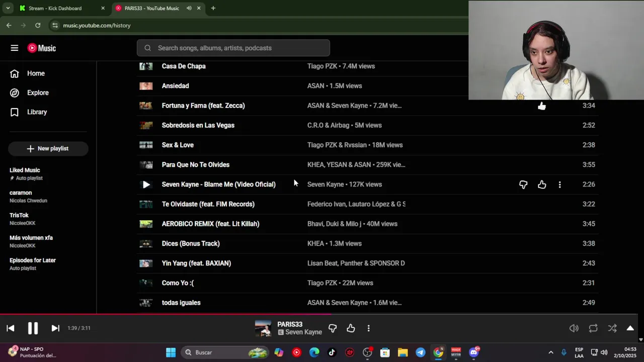The height and width of the screenshot is (362, 644).
Task: Pause the current song
Action: click(33, 328)
